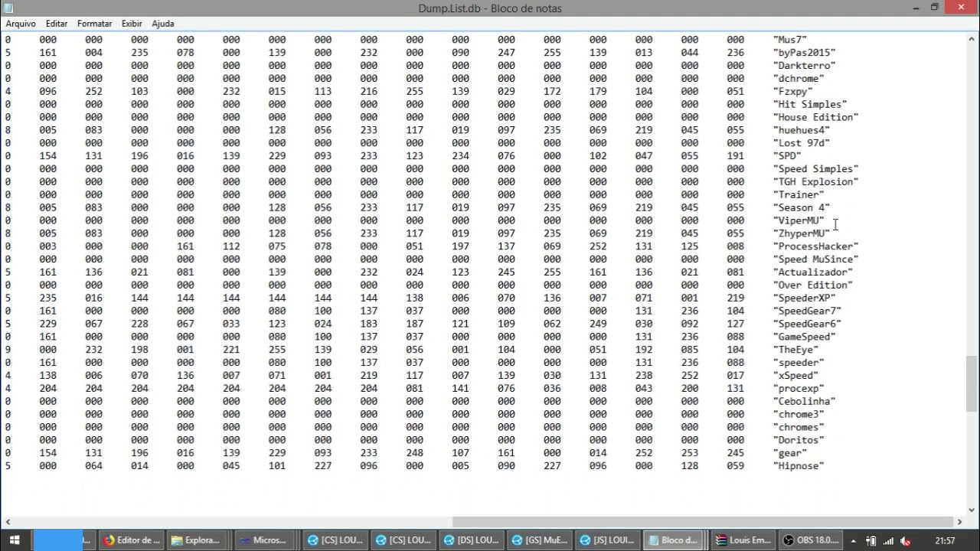This screenshot has width=980, height=551.
Task: Switch to the '[JS] LOUI...' taskbar item
Action: point(608,540)
